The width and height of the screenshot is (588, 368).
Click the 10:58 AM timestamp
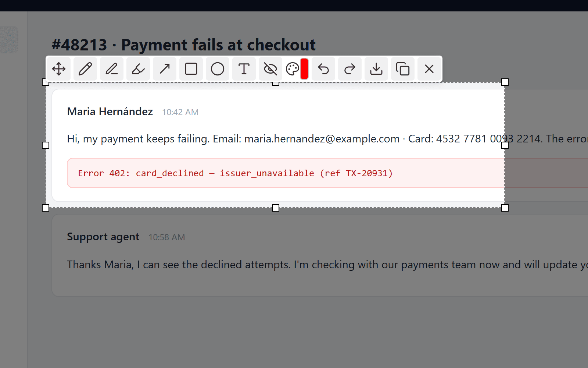point(167,237)
